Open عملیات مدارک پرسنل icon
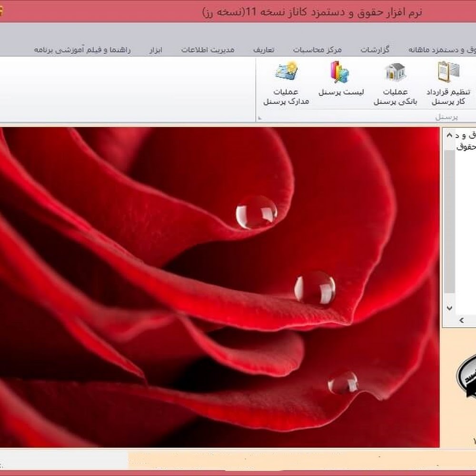 [x=286, y=84]
